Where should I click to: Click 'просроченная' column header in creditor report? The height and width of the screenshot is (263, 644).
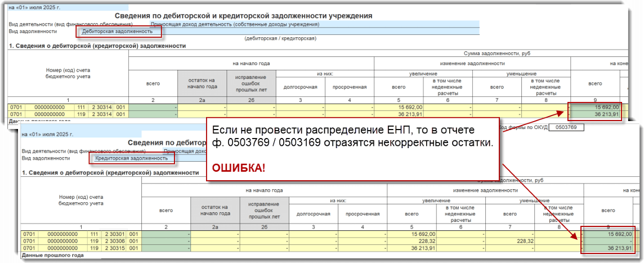(x=363, y=213)
